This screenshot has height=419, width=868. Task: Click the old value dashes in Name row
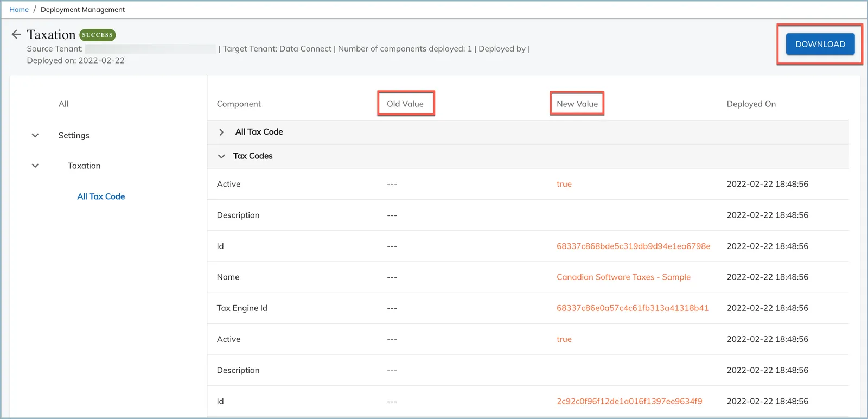click(x=392, y=277)
